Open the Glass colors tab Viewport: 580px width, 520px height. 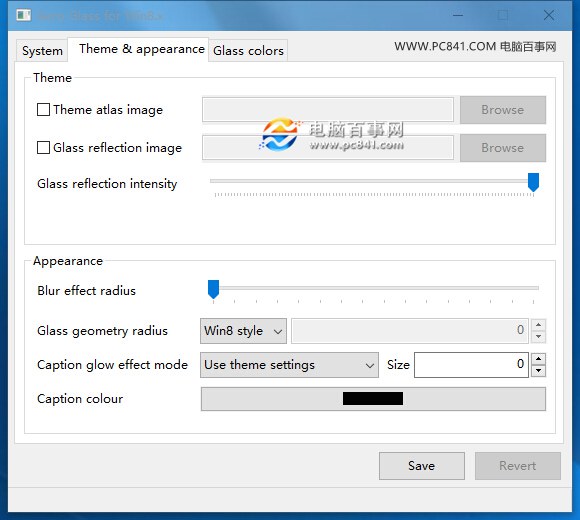248,50
